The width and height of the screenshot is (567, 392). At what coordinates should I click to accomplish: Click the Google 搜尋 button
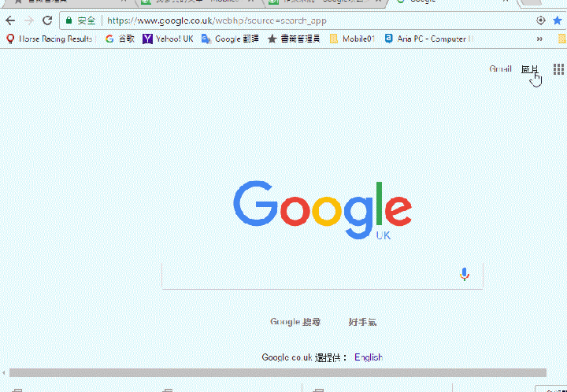pyautogui.click(x=295, y=322)
